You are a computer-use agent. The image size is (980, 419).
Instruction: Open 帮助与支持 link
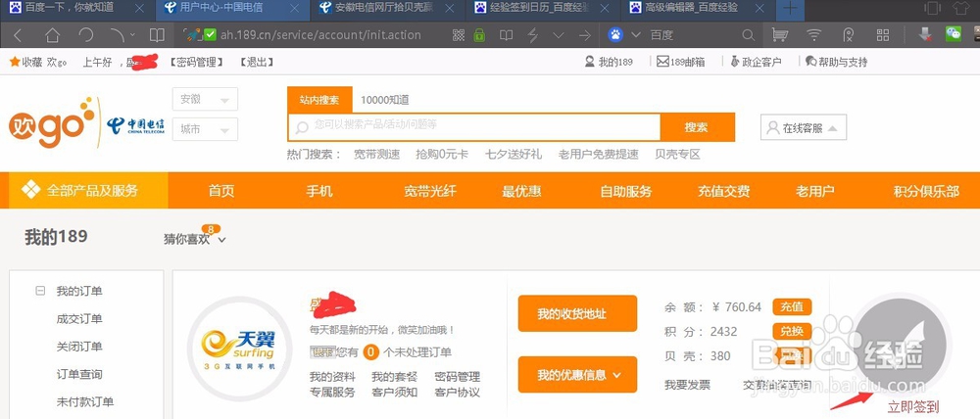coord(836,62)
